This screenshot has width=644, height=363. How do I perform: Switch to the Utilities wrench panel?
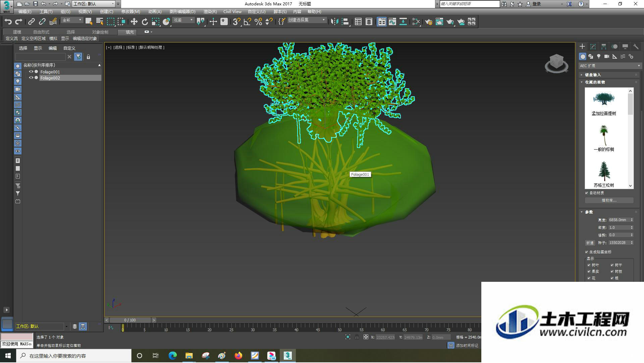coord(636,47)
